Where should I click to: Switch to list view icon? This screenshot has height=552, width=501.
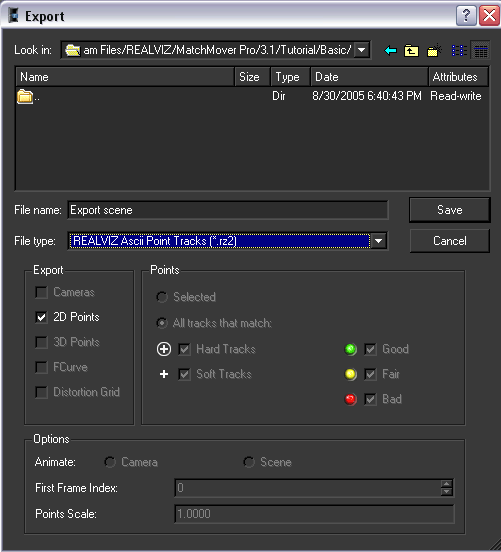click(x=459, y=50)
